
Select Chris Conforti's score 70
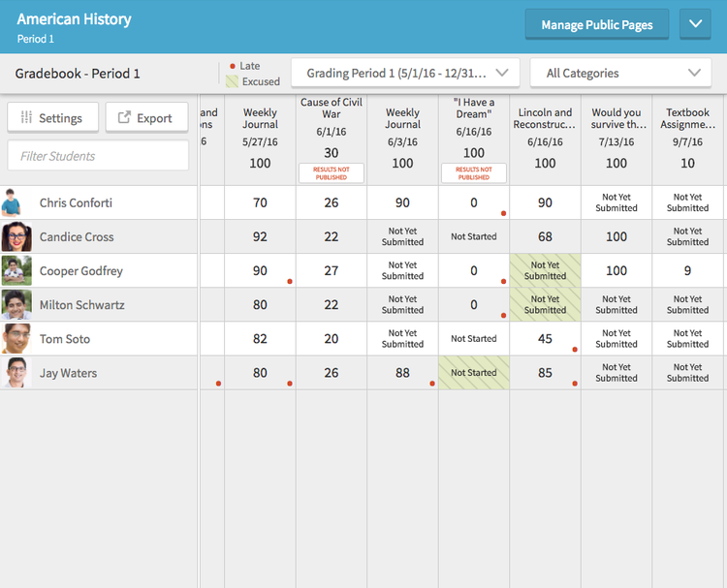click(260, 202)
